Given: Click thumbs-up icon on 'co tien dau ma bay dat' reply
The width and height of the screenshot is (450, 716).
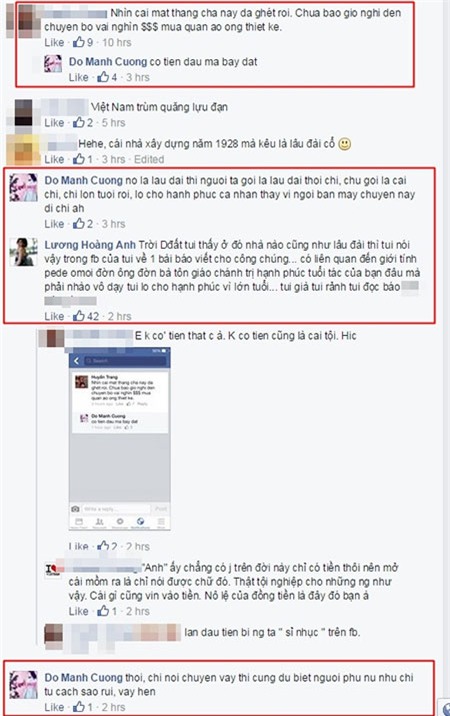Looking at the screenshot, I should point(103,77).
